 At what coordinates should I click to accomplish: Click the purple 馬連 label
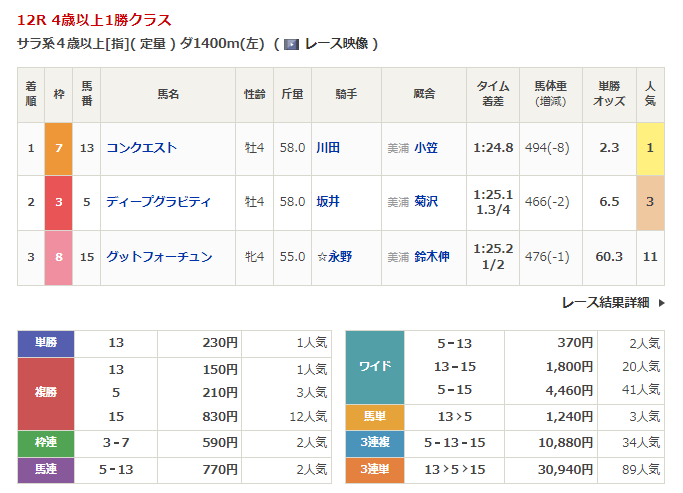click(x=46, y=469)
